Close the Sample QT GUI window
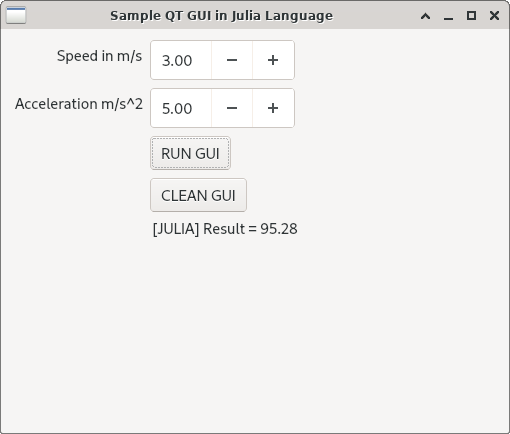This screenshot has width=510, height=434. tap(494, 15)
